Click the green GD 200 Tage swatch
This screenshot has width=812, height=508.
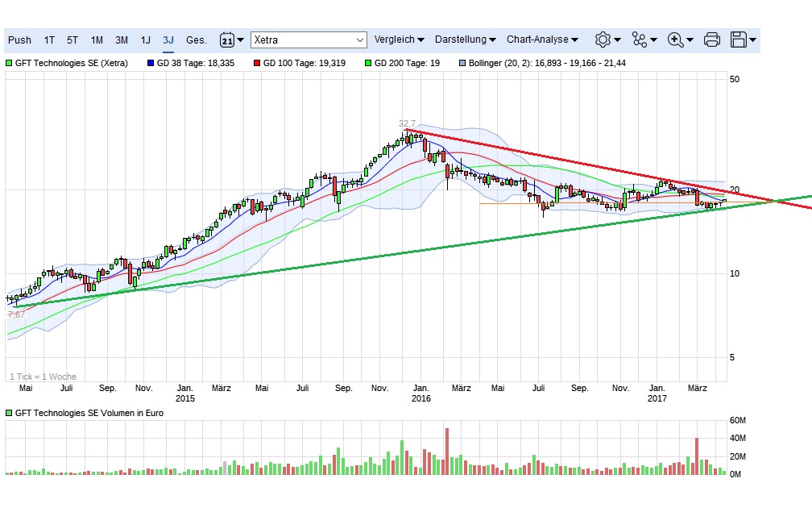click(x=368, y=63)
